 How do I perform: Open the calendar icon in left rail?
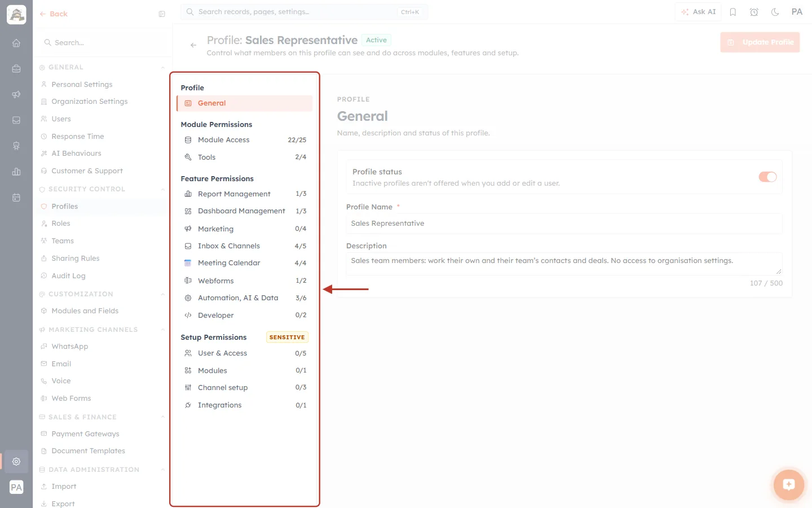(x=16, y=198)
